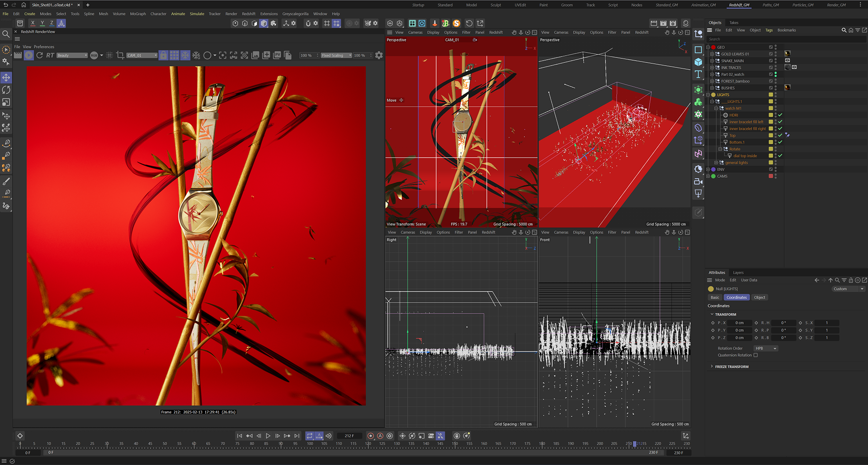
Task: Collapse the GEO tree node
Action: coord(708,47)
